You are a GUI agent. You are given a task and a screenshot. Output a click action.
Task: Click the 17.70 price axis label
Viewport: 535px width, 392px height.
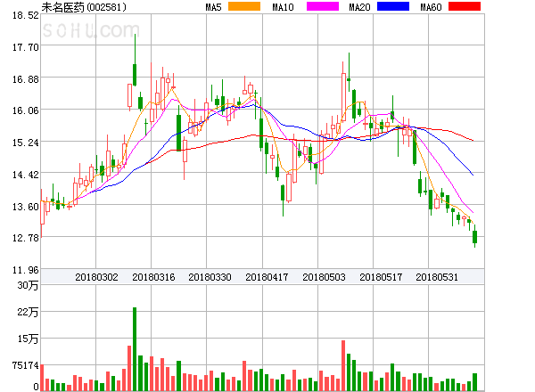pyautogui.click(x=26, y=47)
